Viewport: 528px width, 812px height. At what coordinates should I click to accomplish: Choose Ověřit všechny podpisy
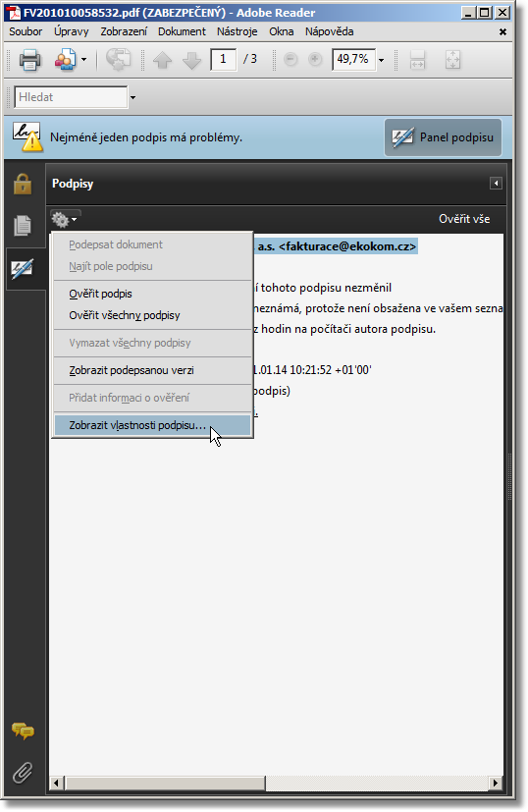152,315
